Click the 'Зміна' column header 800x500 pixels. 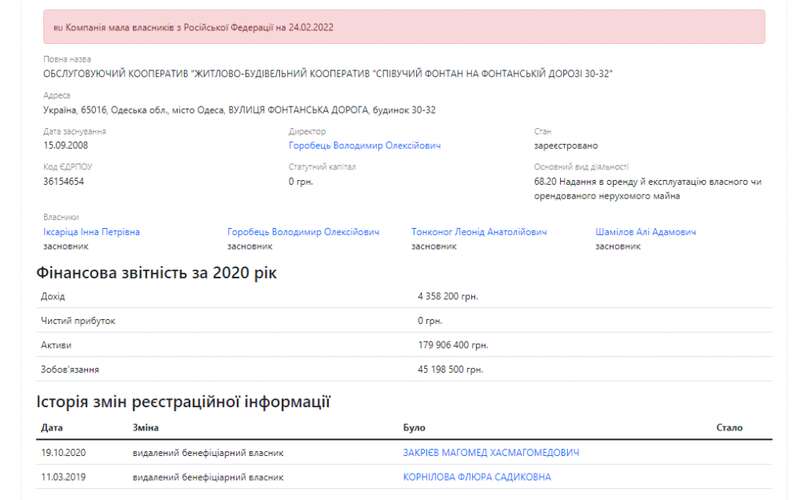pos(145,428)
